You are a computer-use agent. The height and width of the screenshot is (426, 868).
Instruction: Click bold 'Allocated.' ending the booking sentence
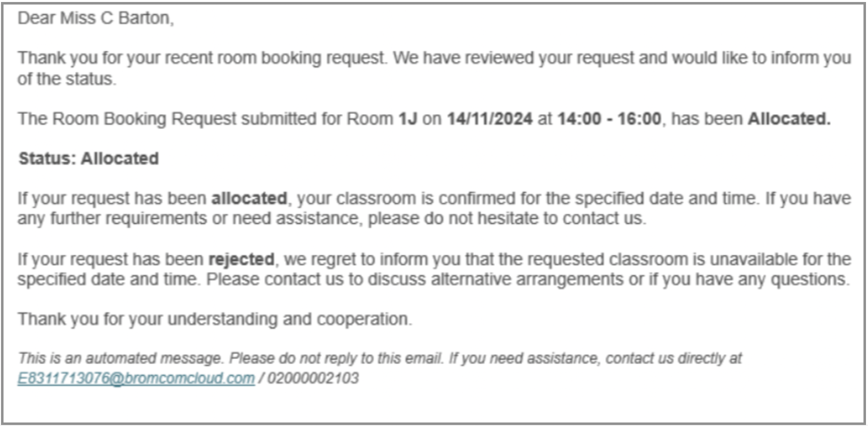click(x=789, y=119)
